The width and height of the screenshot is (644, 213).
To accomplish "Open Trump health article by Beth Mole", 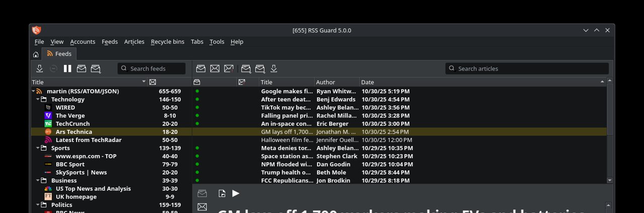I will (x=399, y=172).
